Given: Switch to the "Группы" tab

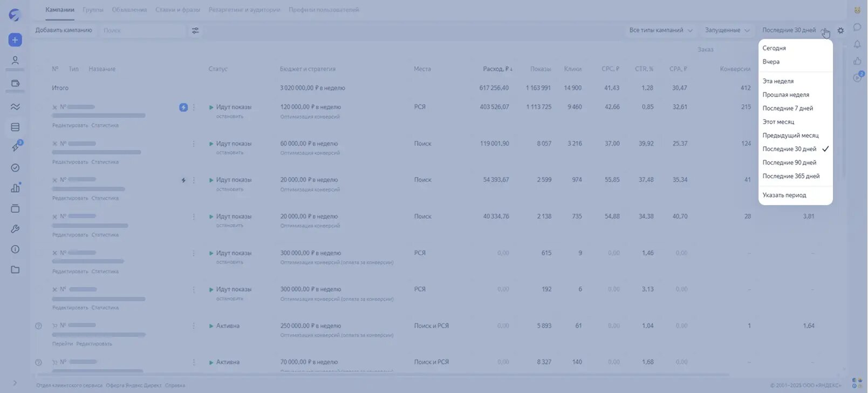Looking at the screenshot, I should pyautogui.click(x=93, y=10).
